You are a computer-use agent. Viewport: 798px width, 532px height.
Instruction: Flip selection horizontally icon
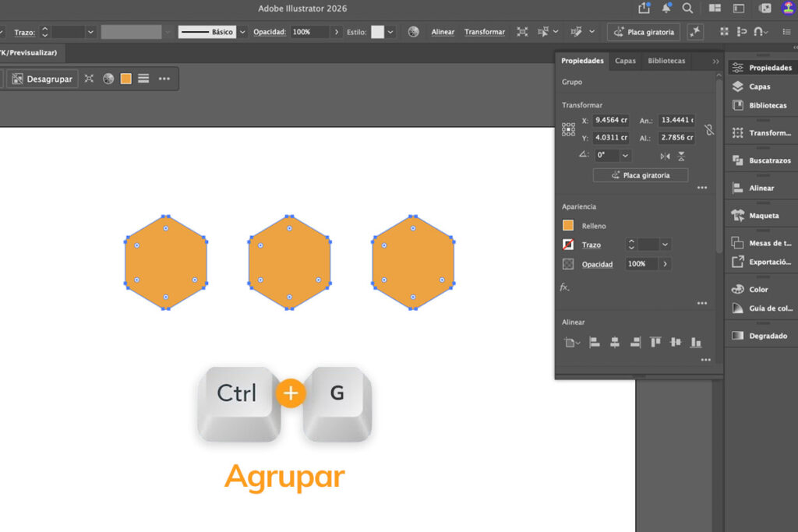[x=665, y=156]
